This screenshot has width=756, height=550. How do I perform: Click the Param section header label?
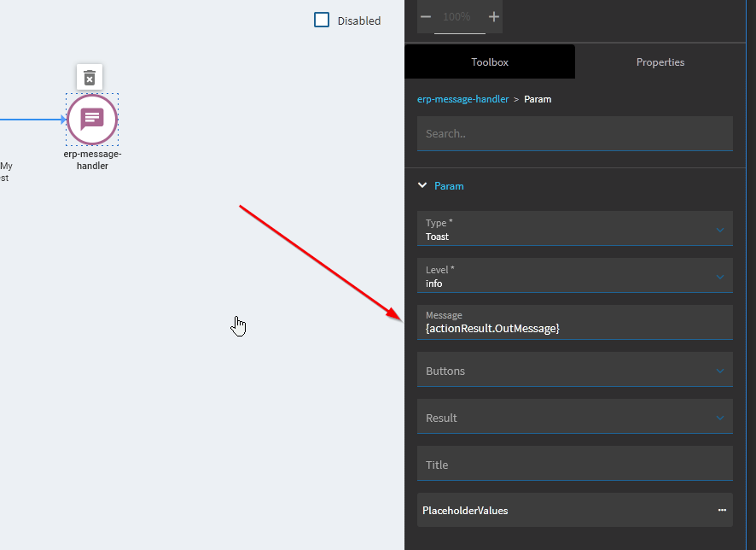click(449, 185)
